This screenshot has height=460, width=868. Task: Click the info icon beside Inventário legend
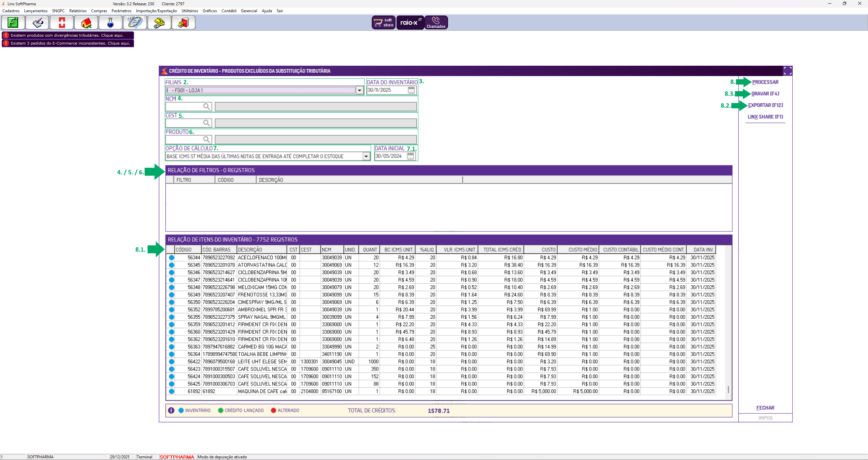point(171,410)
